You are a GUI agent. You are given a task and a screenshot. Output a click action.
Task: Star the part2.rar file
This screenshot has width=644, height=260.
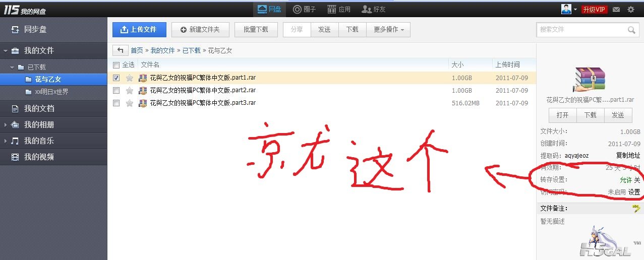coord(130,91)
